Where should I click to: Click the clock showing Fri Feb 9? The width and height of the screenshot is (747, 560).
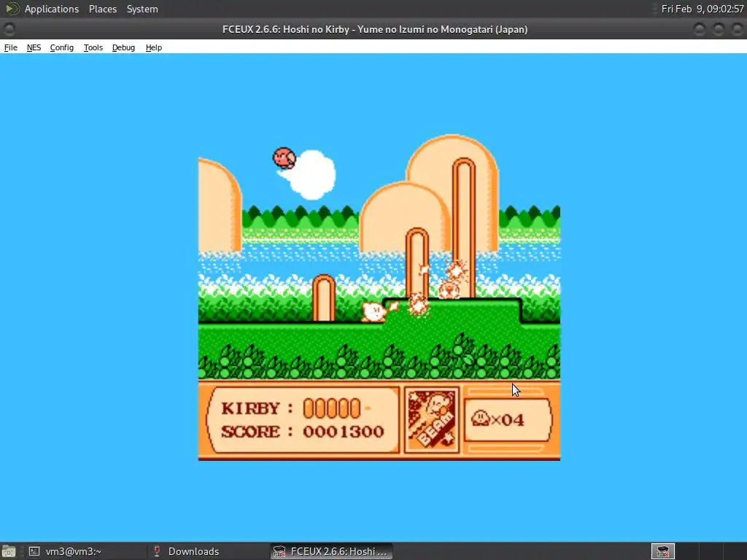click(x=703, y=9)
